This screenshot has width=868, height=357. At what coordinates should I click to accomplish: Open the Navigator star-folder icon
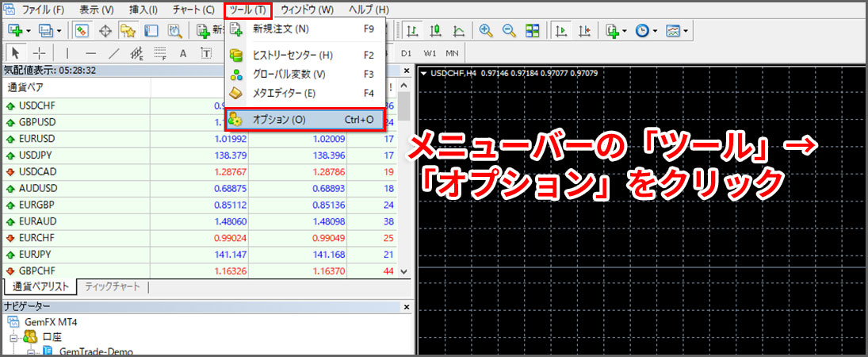click(x=128, y=31)
